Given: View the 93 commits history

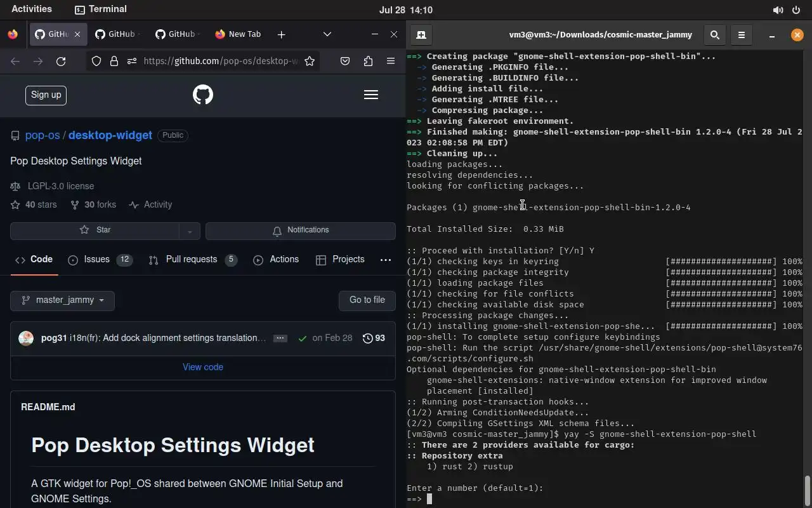Looking at the screenshot, I should coord(374,338).
